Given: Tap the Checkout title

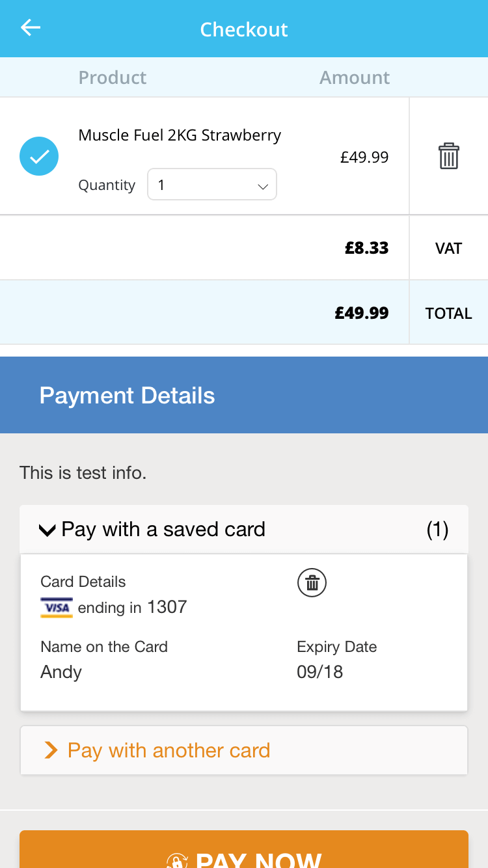Looking at the screenshot, I should coord(243,29).
